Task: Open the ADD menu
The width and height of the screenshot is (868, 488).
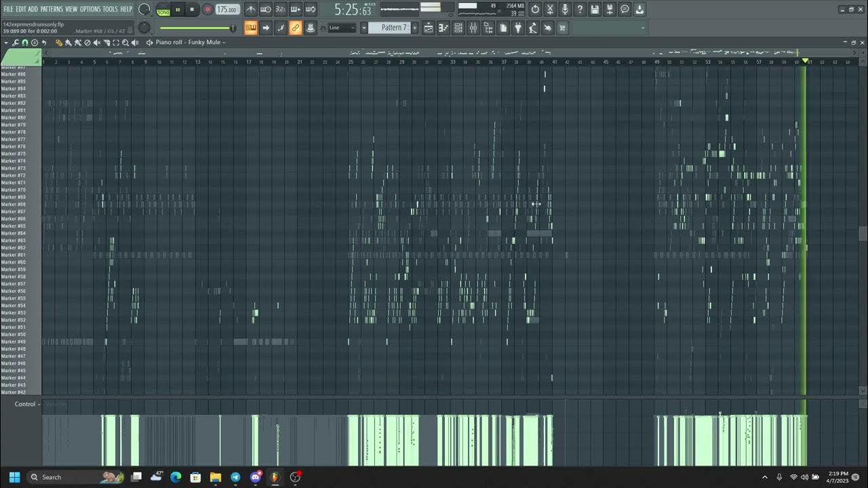Action: [x=33, y=9]
